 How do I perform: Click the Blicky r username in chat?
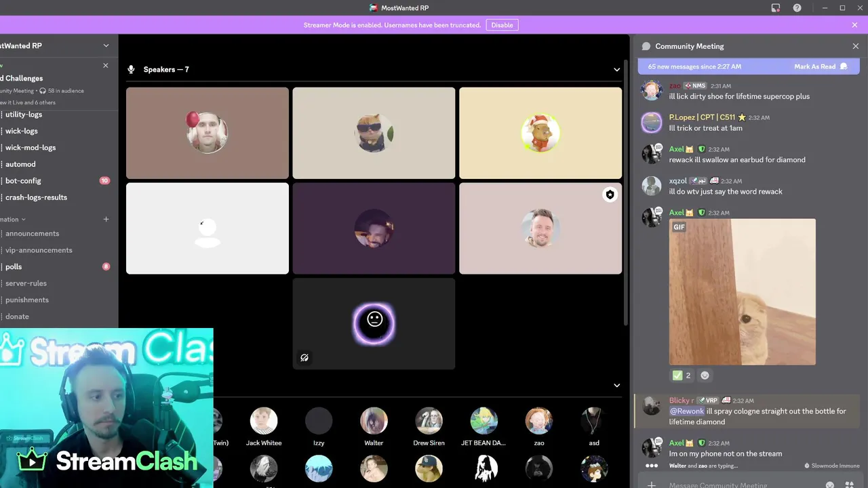[x=682, y=400]
